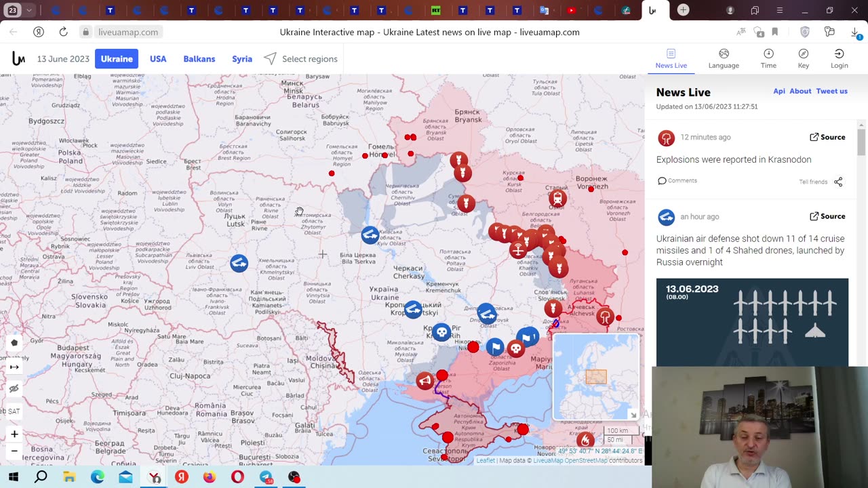
Task: Click share icon beside Tell friends
Action: [x=838, y=182]
